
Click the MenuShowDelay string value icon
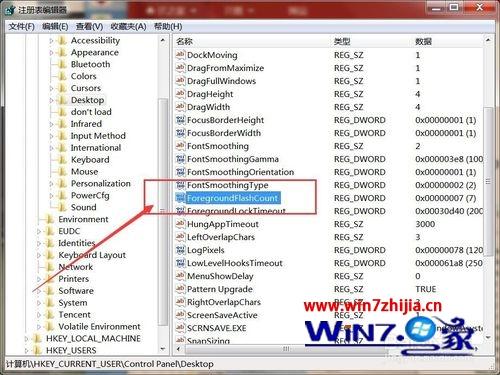click(x=180, y=276)
